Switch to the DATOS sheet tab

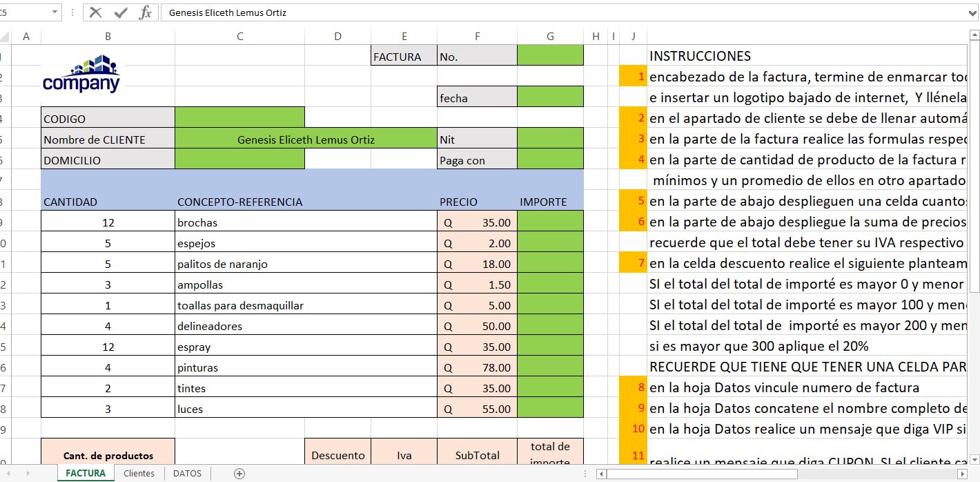(x=187, y=474)
